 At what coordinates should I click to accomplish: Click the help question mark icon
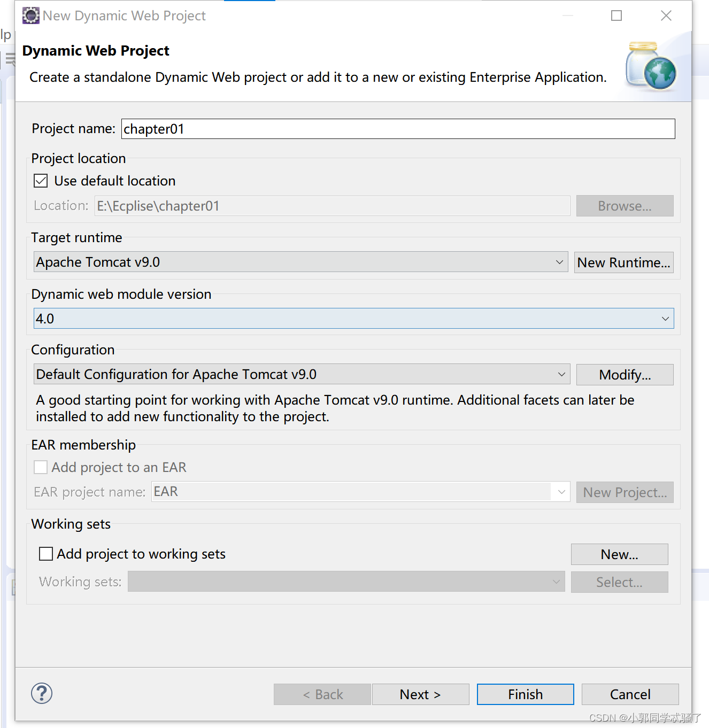(42, 693)
